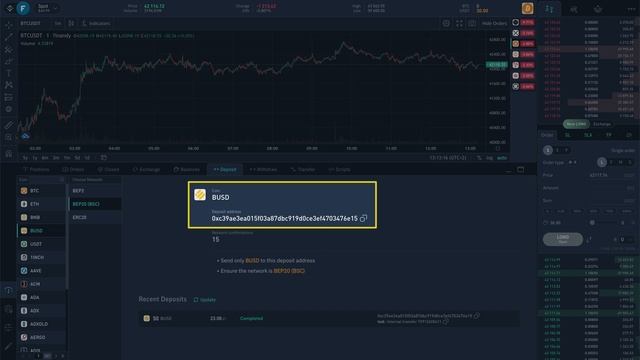This screenshot has height=360, width=640.
Task: Open the Withdraw tab
Action: 263,169
